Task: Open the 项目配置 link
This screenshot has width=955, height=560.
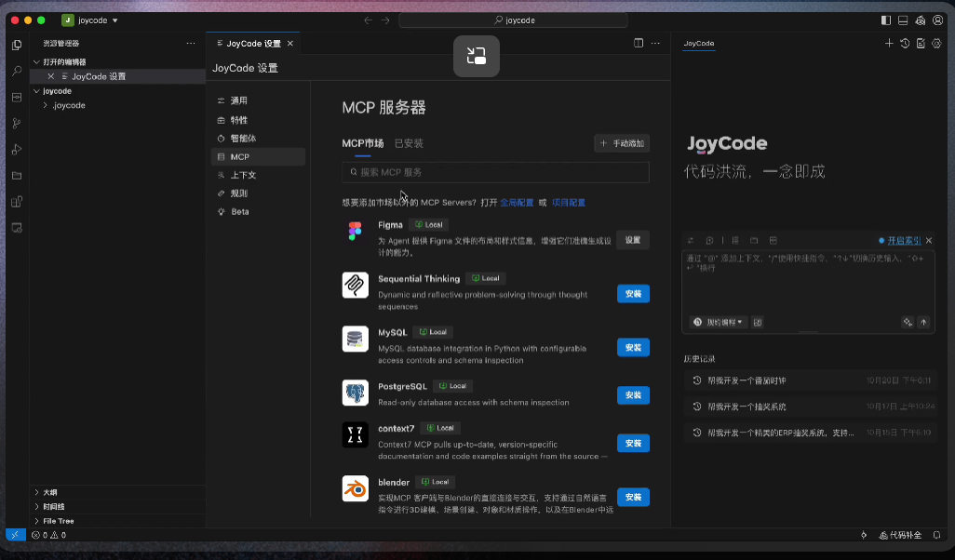Action: pos(568,203)
